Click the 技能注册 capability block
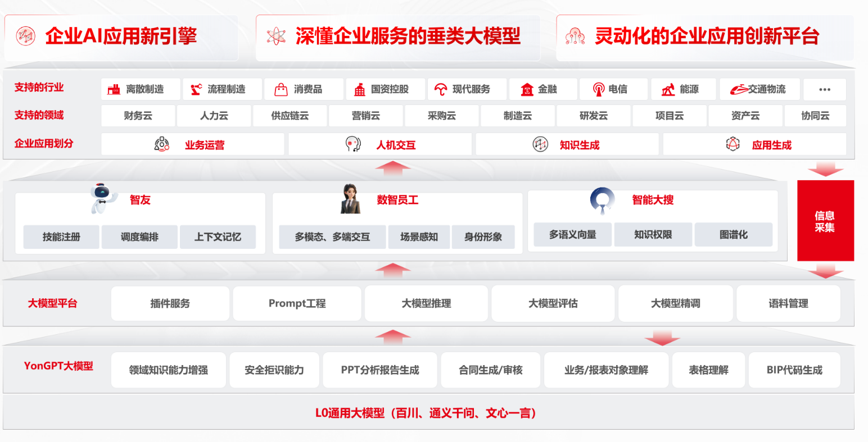 coord(61,237)
